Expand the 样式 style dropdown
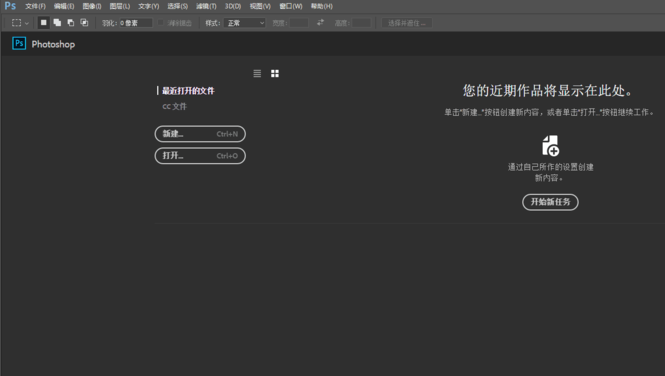665x376 pixels. (246, 23)
